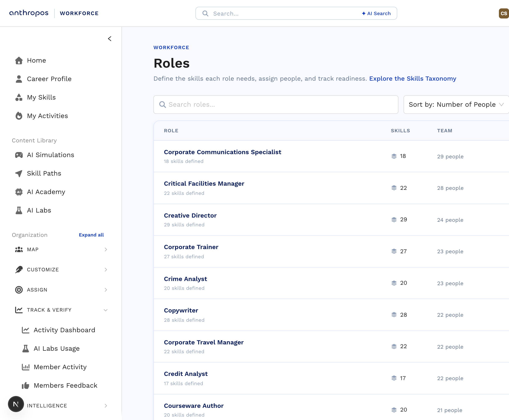The height and width of the screenshot is (420, 509).
Task: Focus the global Search field
Action: click(x=296, y=13)
